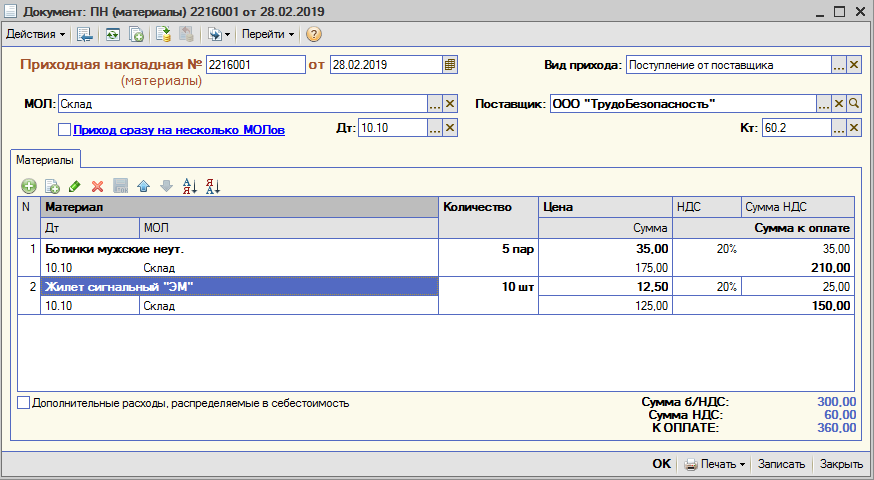Move material row up with blue arrow

click(x=143, y=186)
